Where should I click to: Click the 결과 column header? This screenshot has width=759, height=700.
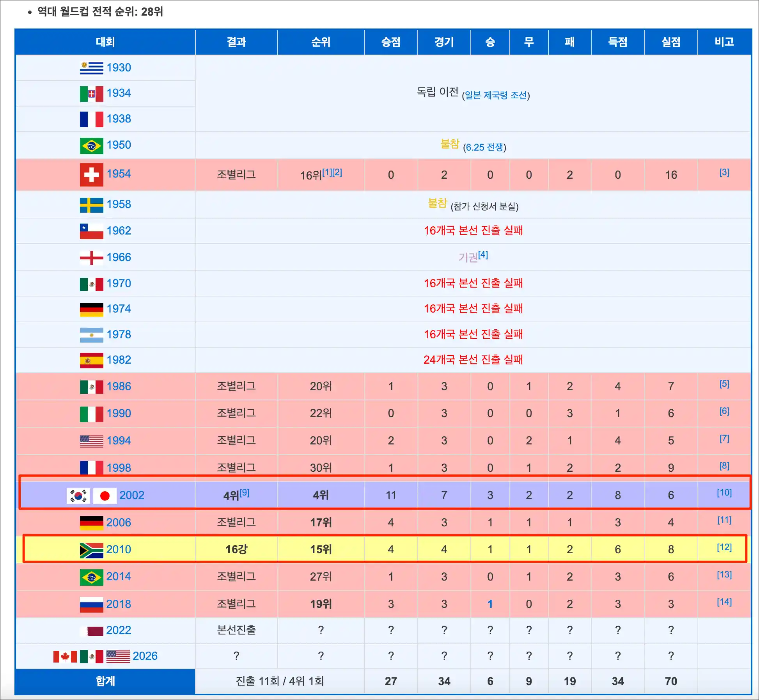[236, 42]
